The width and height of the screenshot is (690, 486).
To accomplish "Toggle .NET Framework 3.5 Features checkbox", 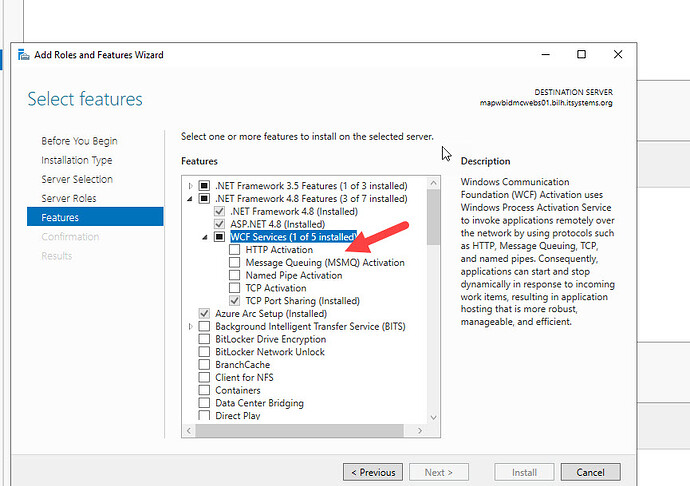I will coord(204,186).
